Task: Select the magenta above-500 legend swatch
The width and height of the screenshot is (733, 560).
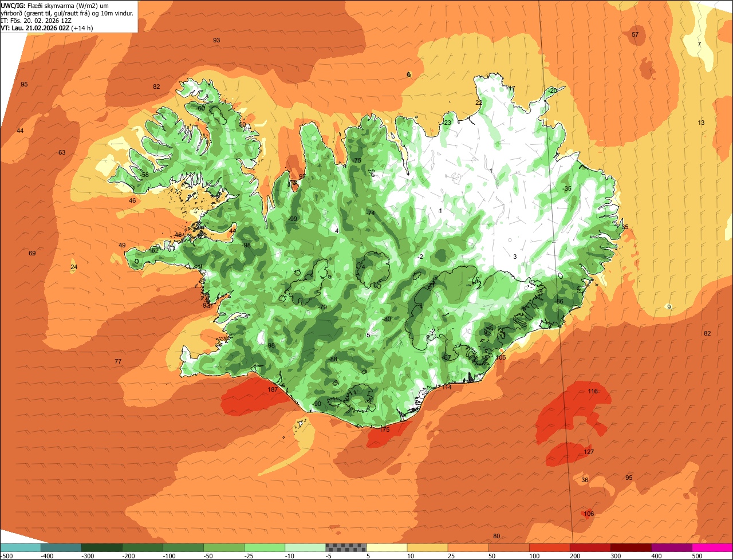Action: [x=712, y=547]
